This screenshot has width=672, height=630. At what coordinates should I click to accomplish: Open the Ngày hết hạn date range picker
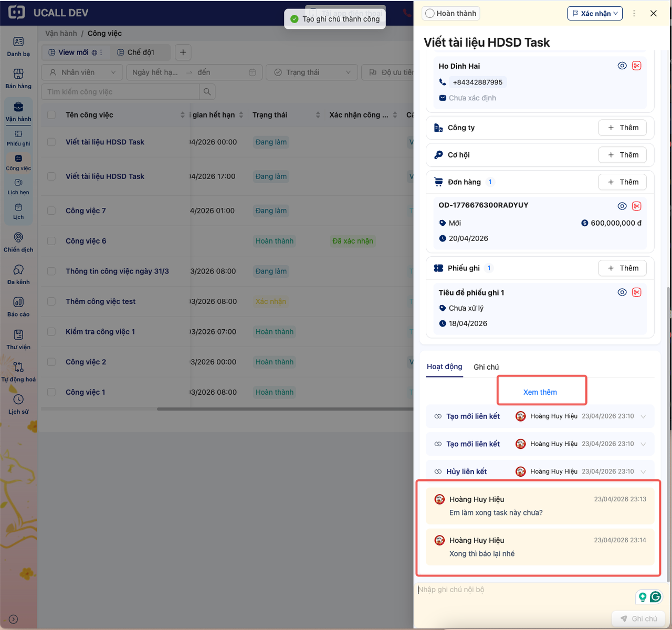pos(195,72)
